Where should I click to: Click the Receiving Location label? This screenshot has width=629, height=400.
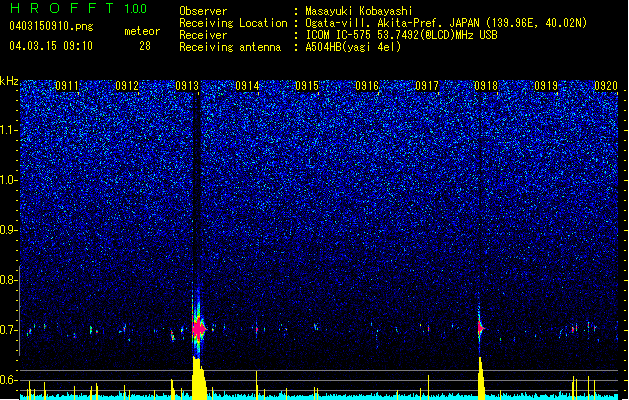tap(233, 23)
